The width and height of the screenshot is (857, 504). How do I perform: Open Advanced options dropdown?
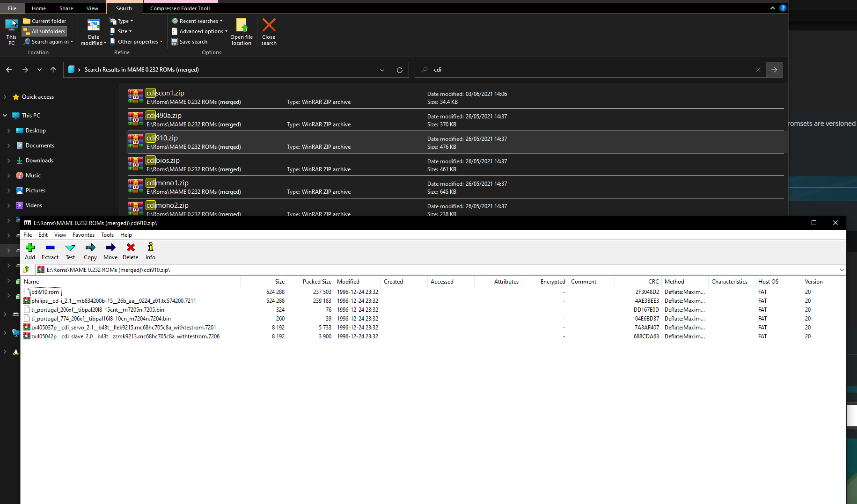point(200,31)
